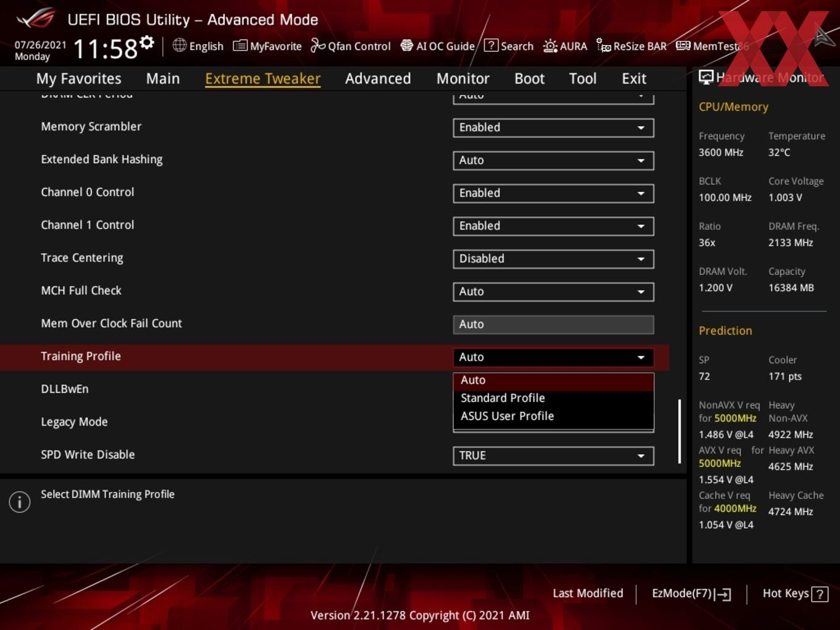
Task: Click the Hardware Monitor screen icon
Action: [x=706, y=77]
